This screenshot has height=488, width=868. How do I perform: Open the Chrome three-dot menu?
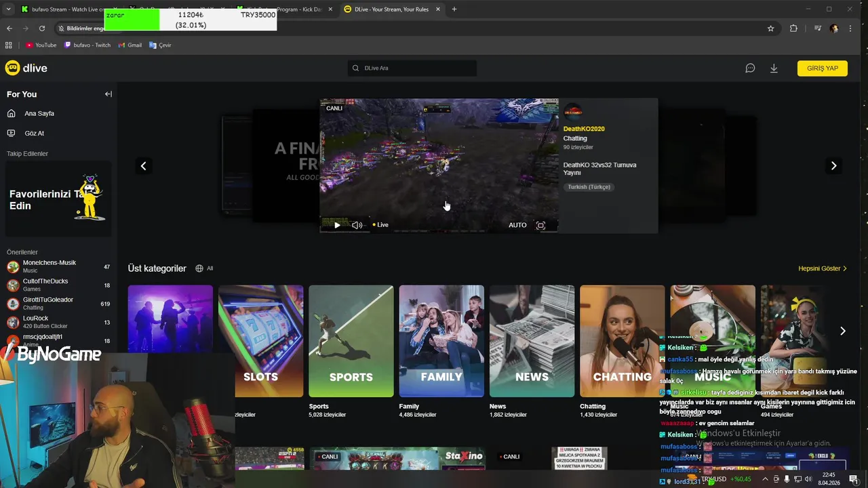[850, 28]
